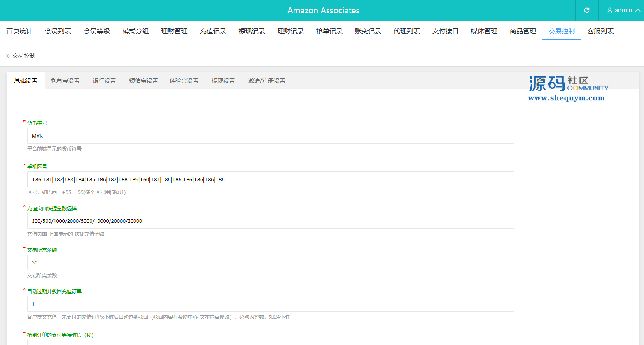644x345 pixels.
Task: Switch to the 利息宝设置 tab
Action: point(65,81)
